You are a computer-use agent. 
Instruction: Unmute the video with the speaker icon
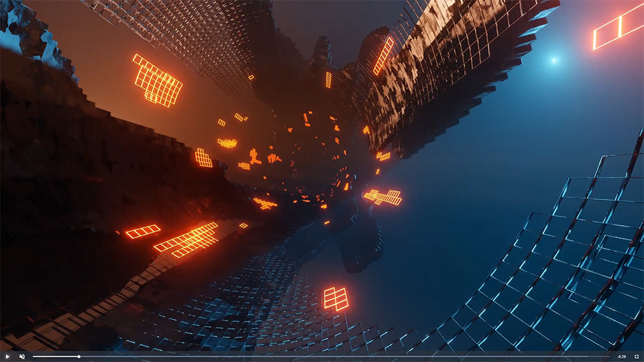coord(21,357)
